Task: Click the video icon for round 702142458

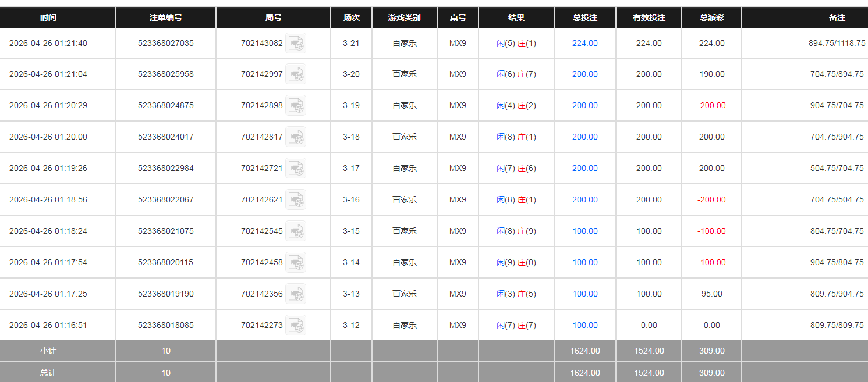Action: [296, 262]
